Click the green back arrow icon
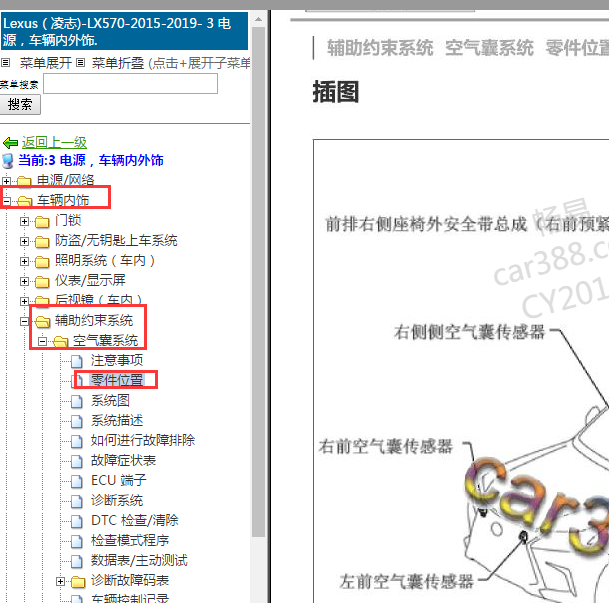 coord(10,143)
